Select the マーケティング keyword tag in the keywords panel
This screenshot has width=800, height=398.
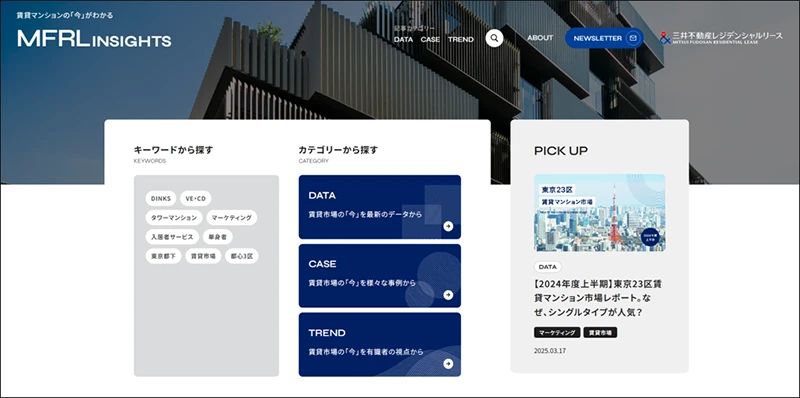click(232, 217)
